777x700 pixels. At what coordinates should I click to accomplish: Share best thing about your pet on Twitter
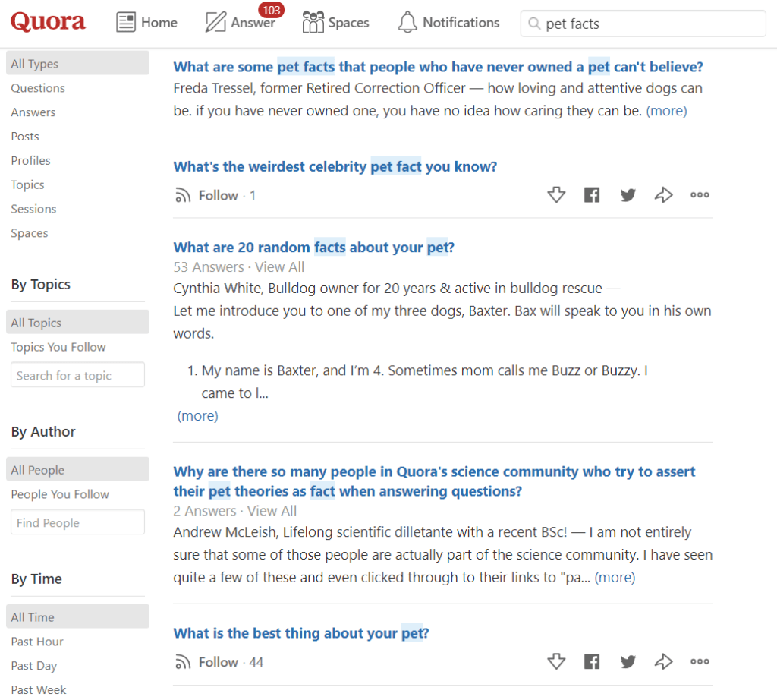[x=628, y=662]
